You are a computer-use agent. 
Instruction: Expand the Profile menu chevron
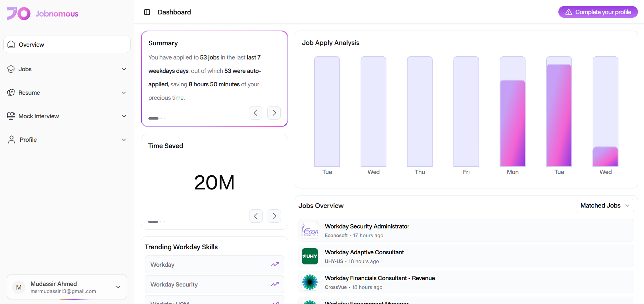point(124,140)
